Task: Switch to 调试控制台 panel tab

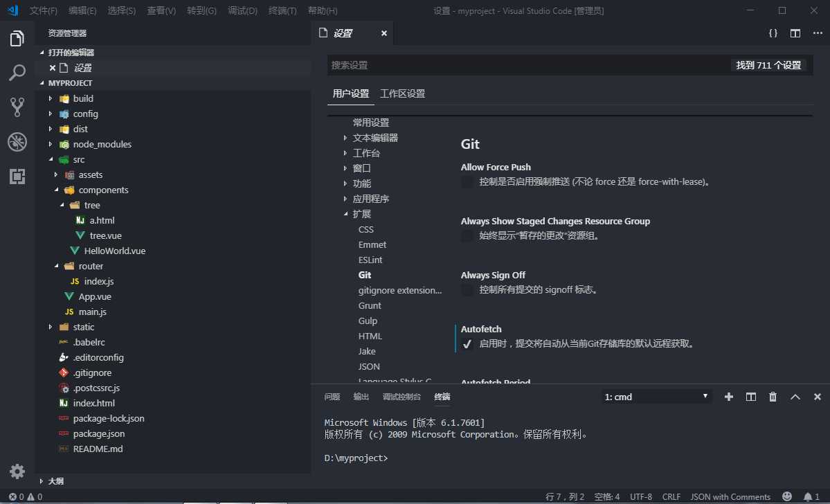Action: [x=402, y=397]
